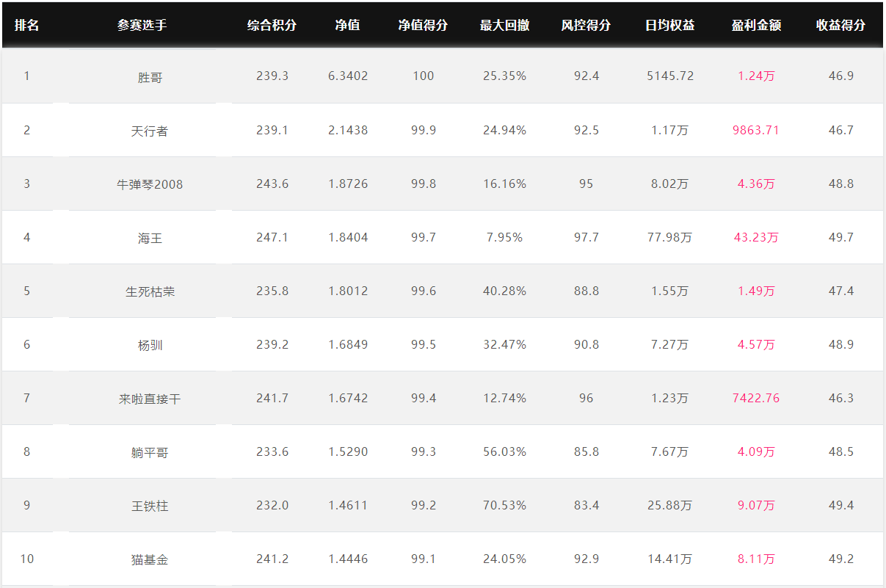Open contestant 天行者's profile
This screenshot has height=588, width=886.
[150, 131]
